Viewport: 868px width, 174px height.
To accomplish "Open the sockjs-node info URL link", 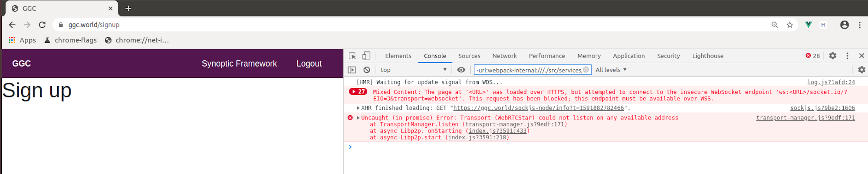I will (539, 108).
